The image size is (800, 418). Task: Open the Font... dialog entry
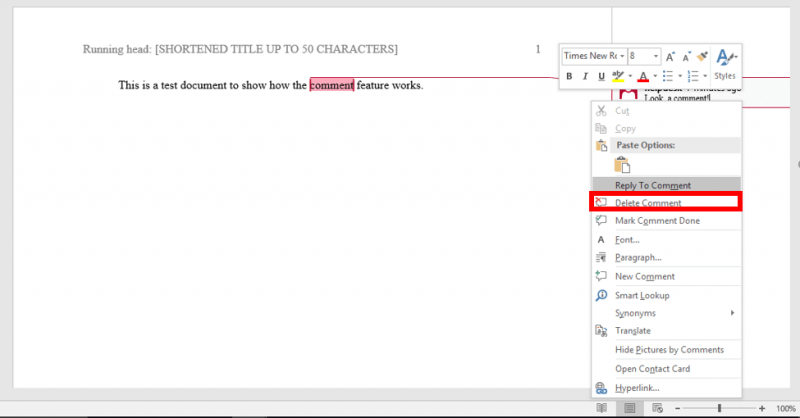pos(666,239)
